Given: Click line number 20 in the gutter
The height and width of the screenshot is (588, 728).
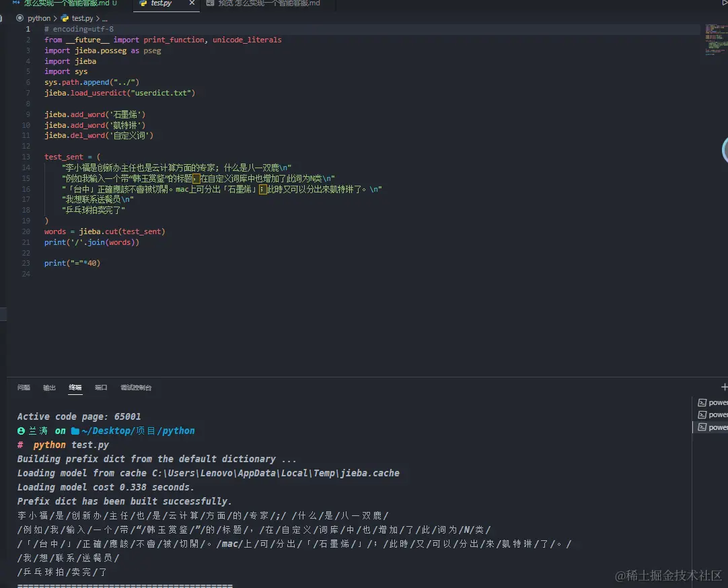Looking at the screenshot, I should click(x=26, y=231).
